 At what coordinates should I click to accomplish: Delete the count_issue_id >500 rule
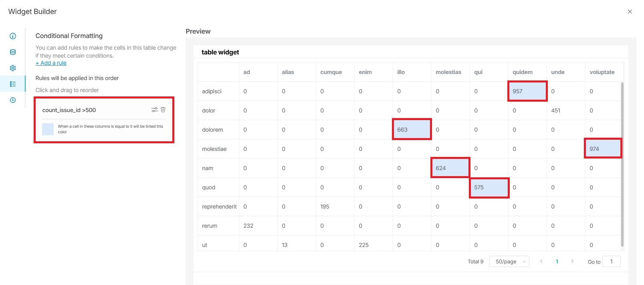coord(163,110)
